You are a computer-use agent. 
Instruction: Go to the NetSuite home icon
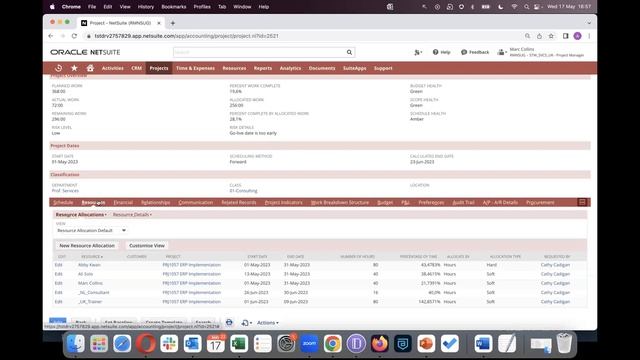coord(90,68)
